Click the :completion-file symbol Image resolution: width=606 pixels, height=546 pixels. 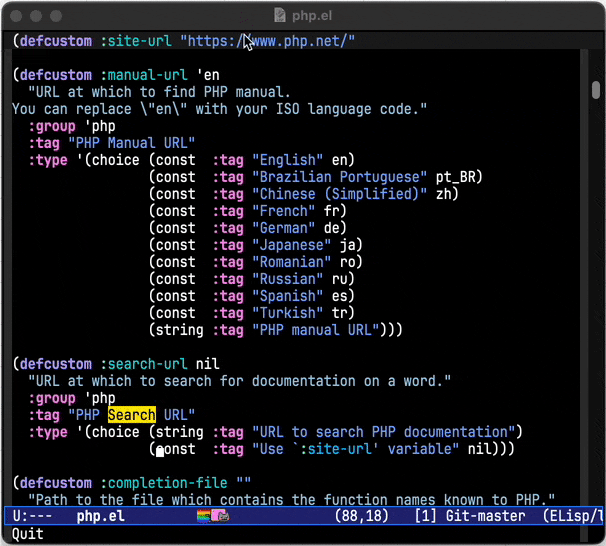click(x=164, y=483)
